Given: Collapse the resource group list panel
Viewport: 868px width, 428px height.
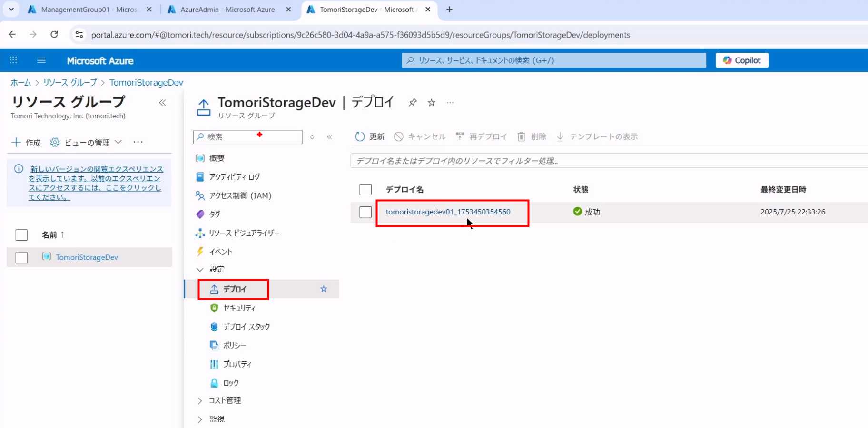Looking at the screenshot, I should pos(163,103).
